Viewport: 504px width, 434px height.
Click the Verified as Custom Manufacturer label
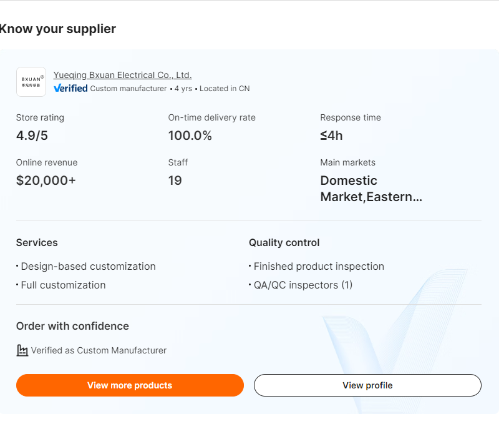tap(99, 350)
